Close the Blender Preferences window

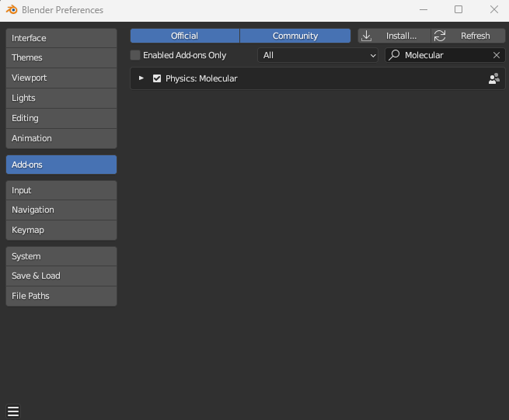494,10
